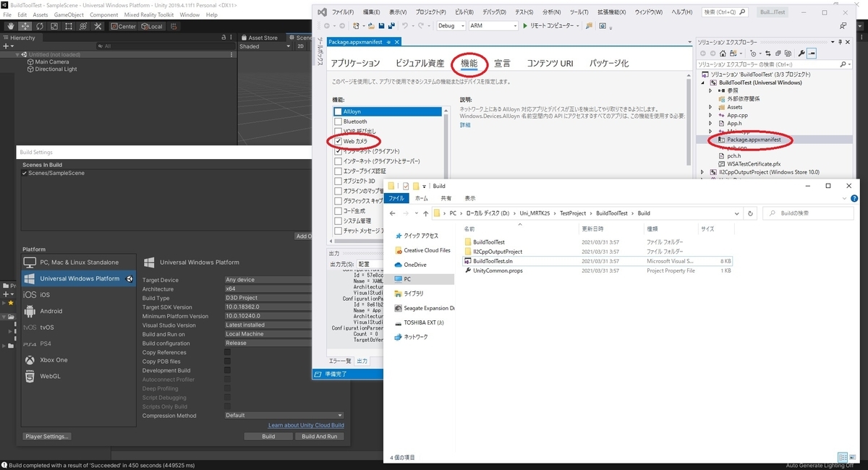Open Learn about Unity Cloud Build link
Screen dimensions: 868x470
click(306, 425)
